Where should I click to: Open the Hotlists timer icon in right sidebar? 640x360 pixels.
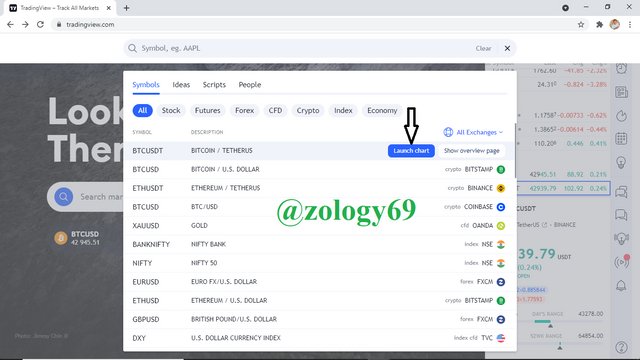point(622,116)
